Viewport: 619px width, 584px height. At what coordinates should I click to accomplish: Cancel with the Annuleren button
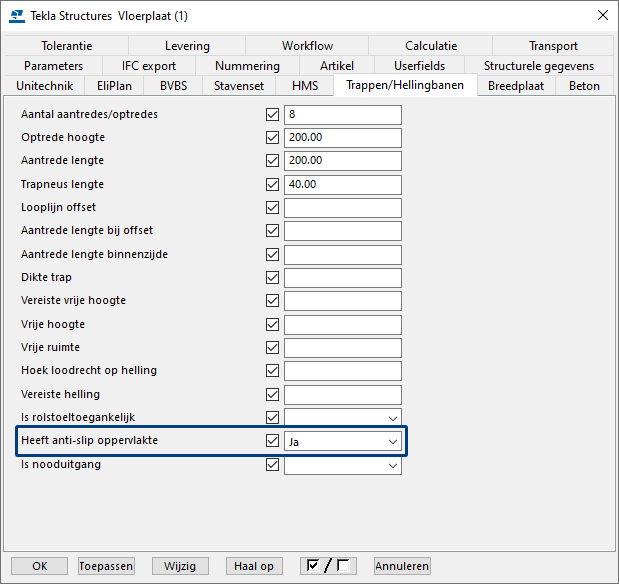click(x=402, y=566)
